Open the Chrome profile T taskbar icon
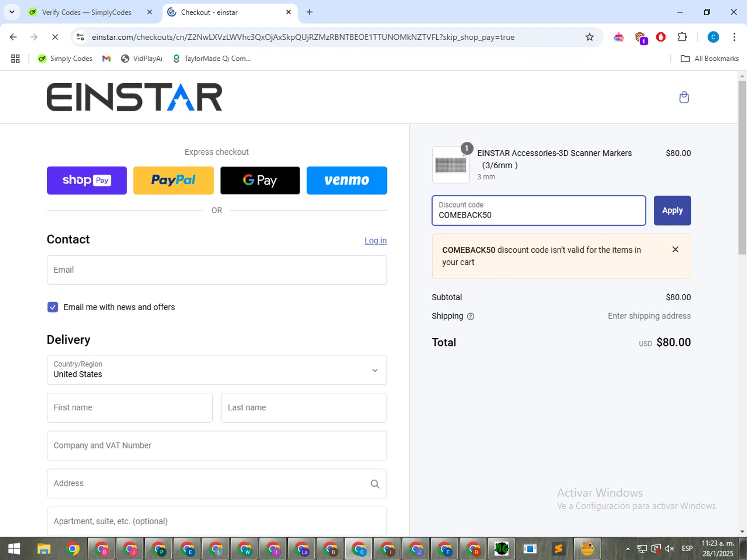 point(445,549)
